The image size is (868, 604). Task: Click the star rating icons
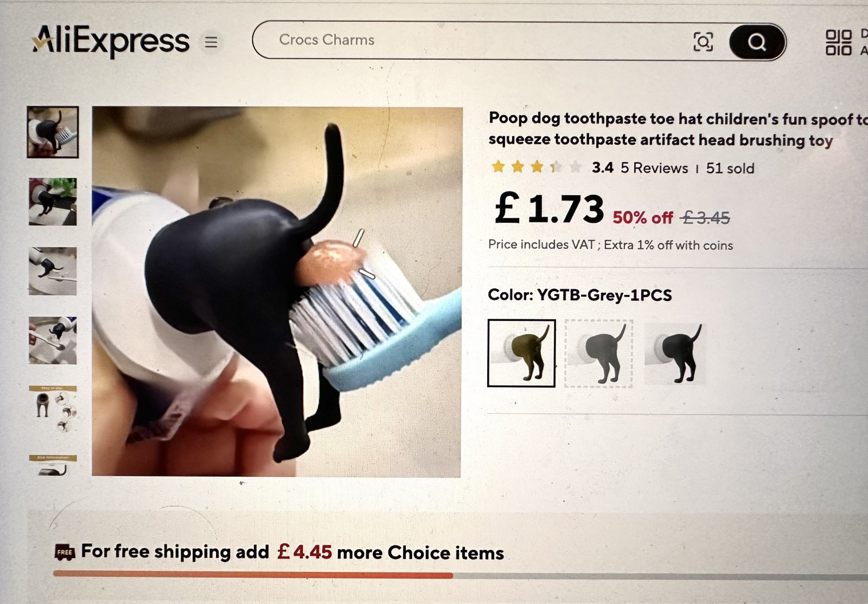pyautogui.click(x=537, y=167)
